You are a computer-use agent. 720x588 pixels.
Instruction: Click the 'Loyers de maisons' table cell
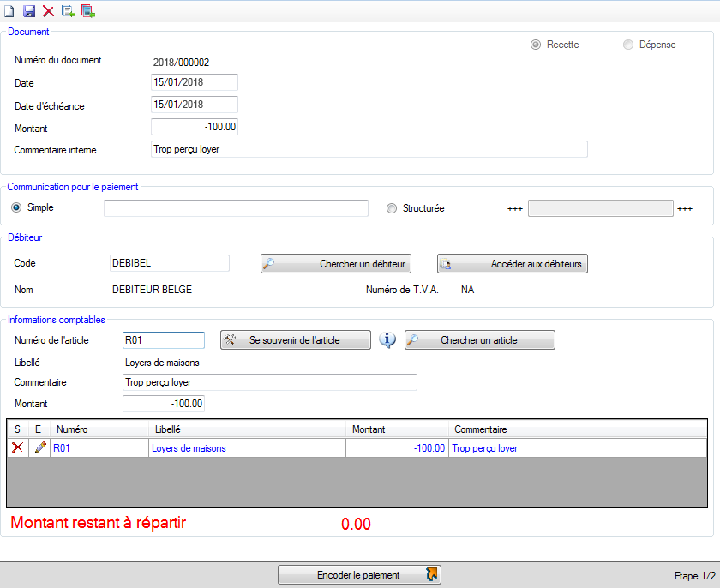coord(247,448)
